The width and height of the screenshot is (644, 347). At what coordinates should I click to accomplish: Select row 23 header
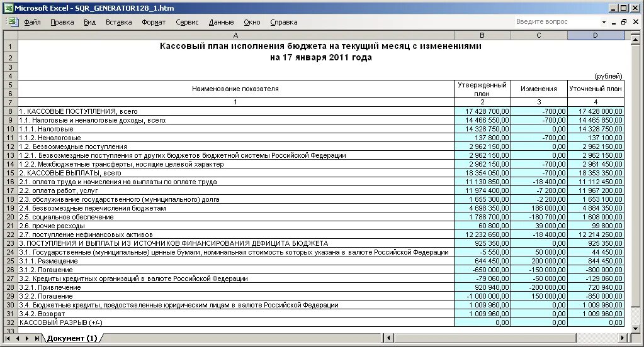(x=10, y=243)
